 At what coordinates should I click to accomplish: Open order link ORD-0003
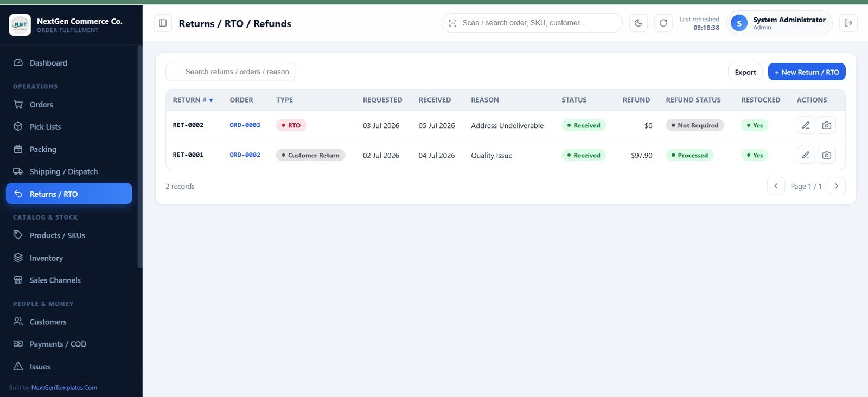point(245,125)
